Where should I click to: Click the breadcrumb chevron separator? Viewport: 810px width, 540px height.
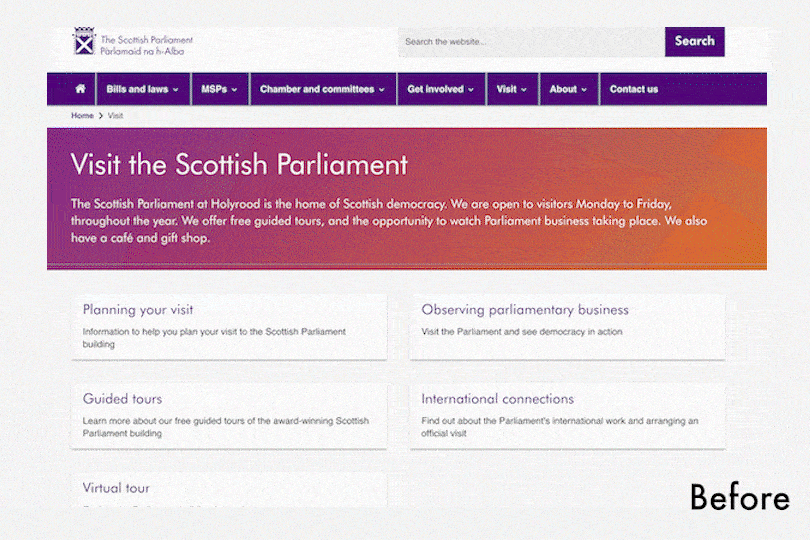[101, 116]
